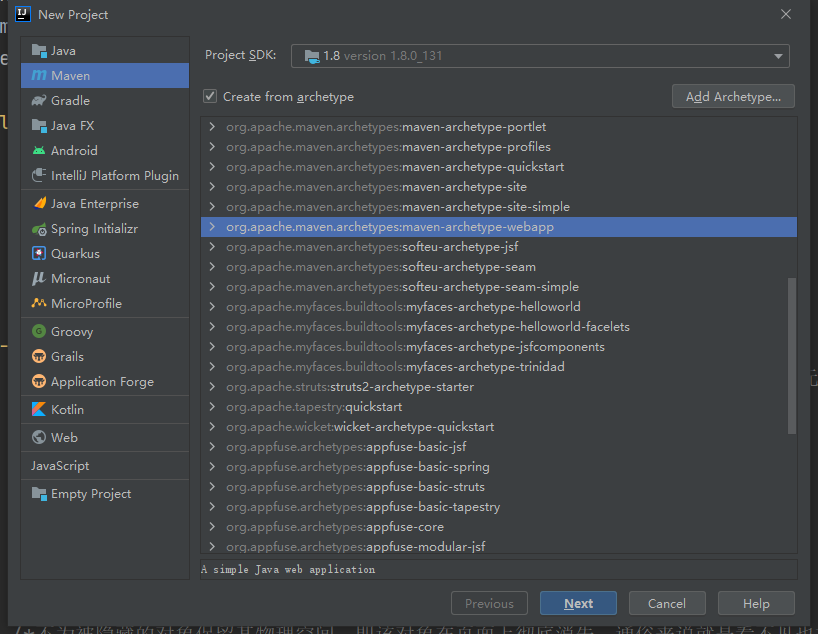This screenshot has height=634, width=818.
Task: Select appfuse-basic-jsf row
Action: click(499, 447)
